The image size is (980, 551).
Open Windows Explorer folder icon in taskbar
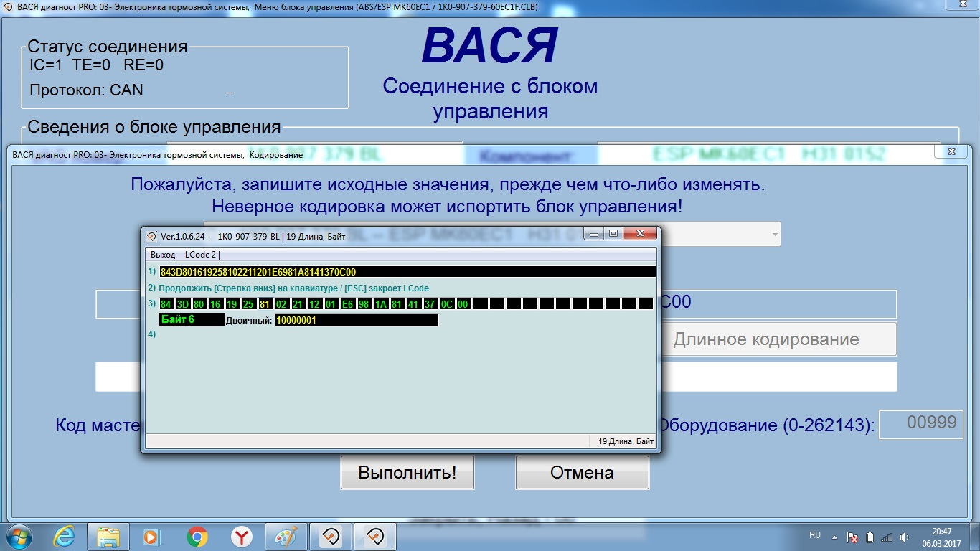(108, 536)
